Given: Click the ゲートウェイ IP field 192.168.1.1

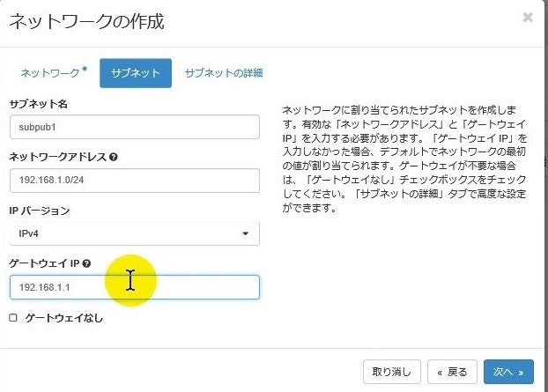Looking at the screenshot, I should pyautogui.click(x=135, y=287).
